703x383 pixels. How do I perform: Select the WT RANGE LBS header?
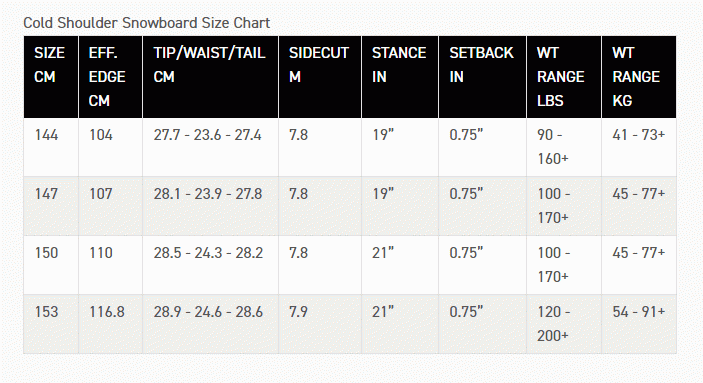pyautogui.click(x=564, y=77)
